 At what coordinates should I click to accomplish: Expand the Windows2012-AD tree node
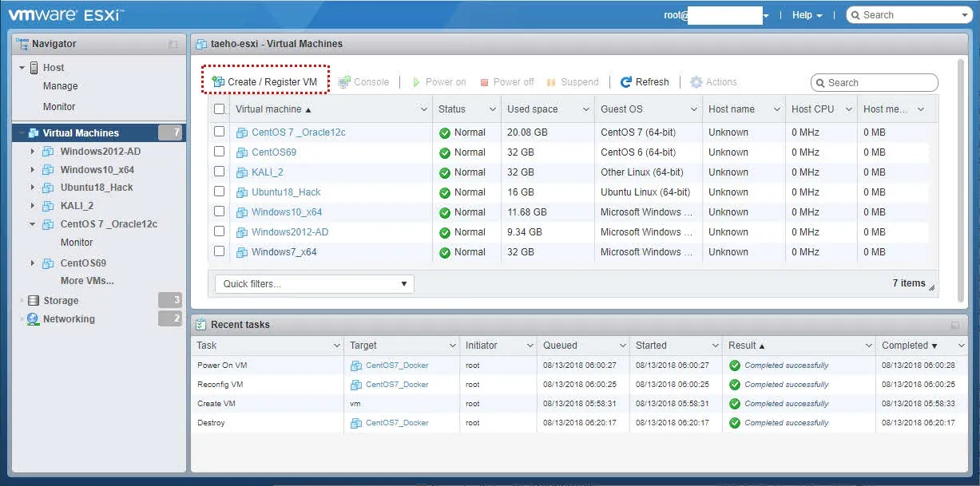coord(32,152)
